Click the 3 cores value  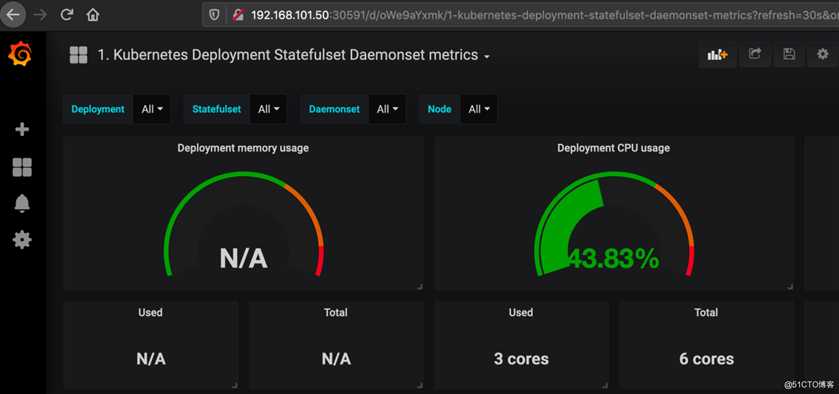(521, 359)
